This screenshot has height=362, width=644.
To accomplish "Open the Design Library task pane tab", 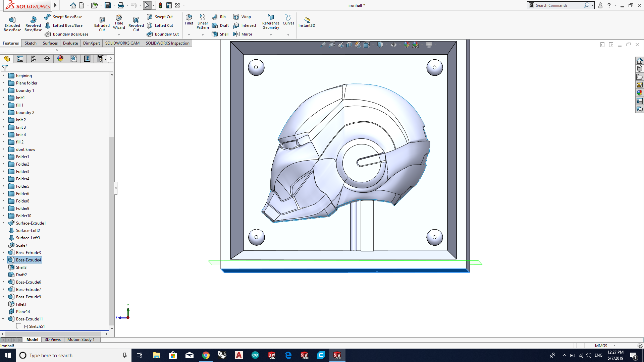I will coord(640,69).
